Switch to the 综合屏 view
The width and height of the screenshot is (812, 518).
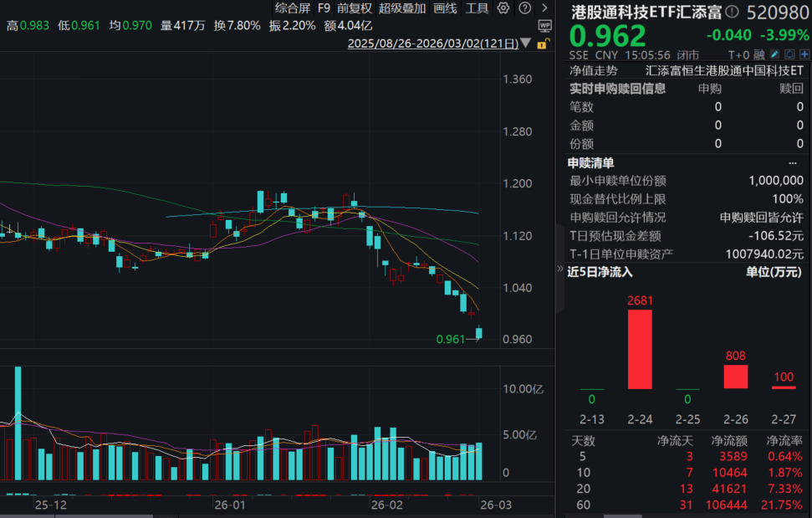(294, 8)
